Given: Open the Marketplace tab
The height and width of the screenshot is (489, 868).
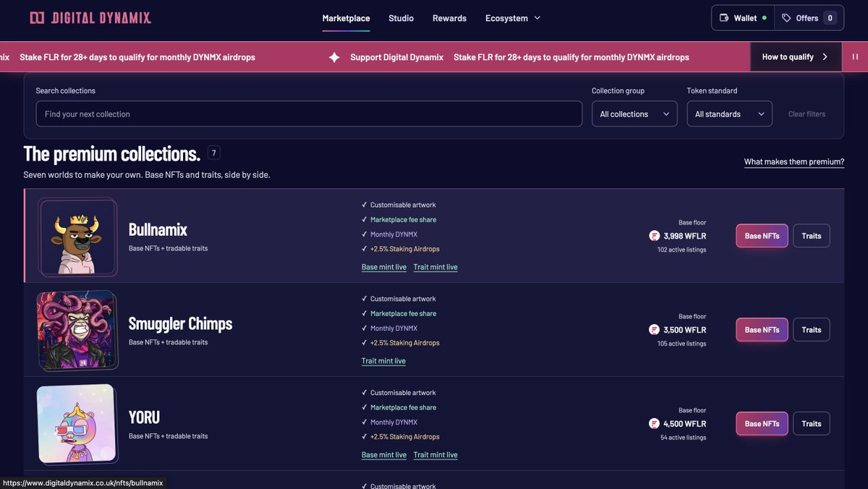Looking at the screenshot, I should click(x=346, y=18).
